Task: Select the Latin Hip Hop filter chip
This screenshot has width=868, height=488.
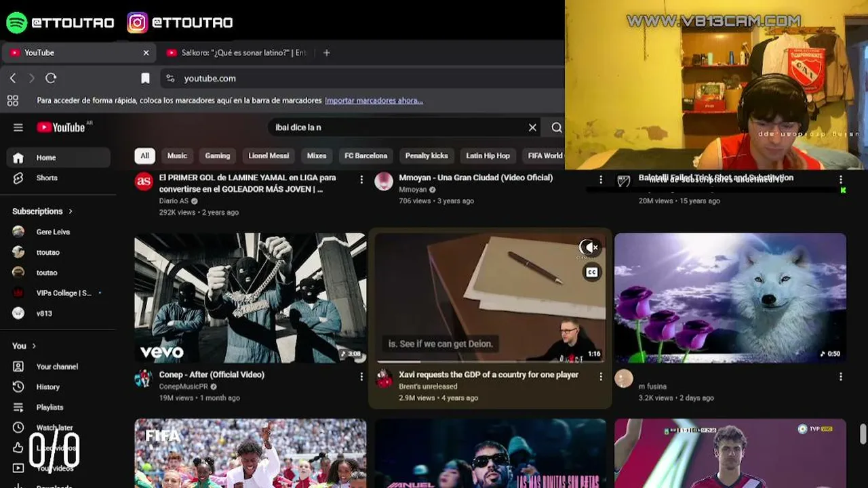Action: 488,156
